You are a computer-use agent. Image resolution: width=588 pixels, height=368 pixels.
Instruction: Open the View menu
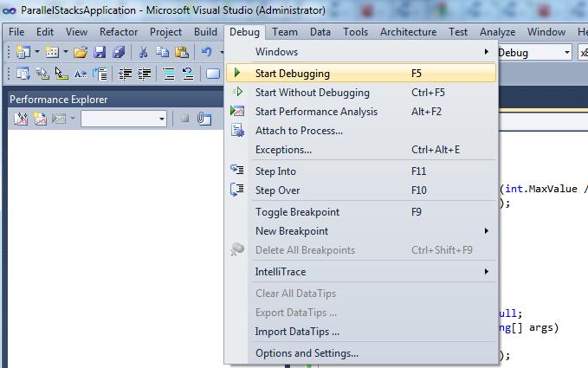tap(76, 32)
